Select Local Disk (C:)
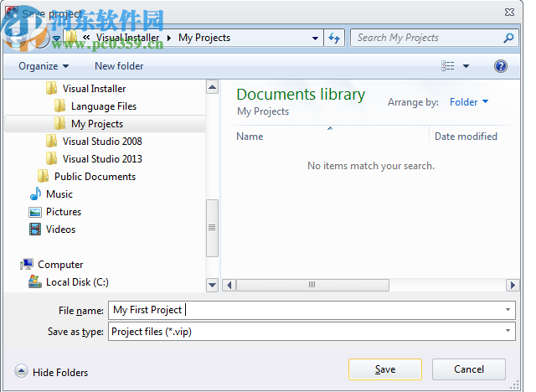The image size is (536, 392). pos(77,282)
